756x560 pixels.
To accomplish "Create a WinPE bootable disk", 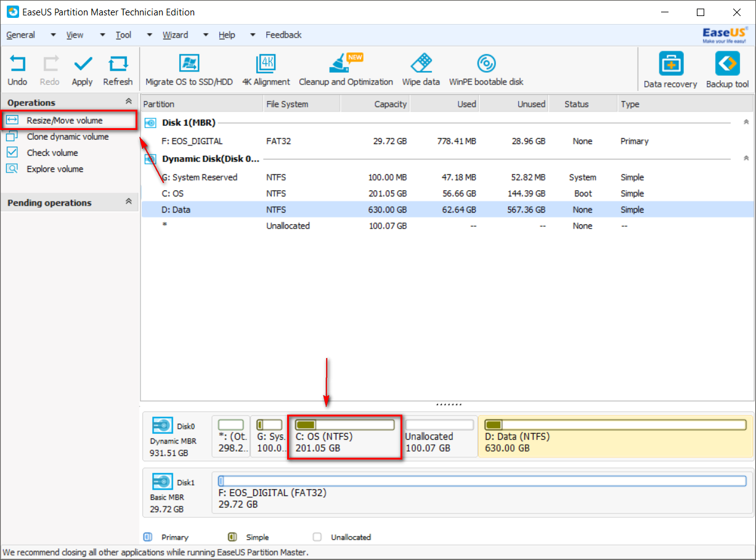I will [486, 65].
